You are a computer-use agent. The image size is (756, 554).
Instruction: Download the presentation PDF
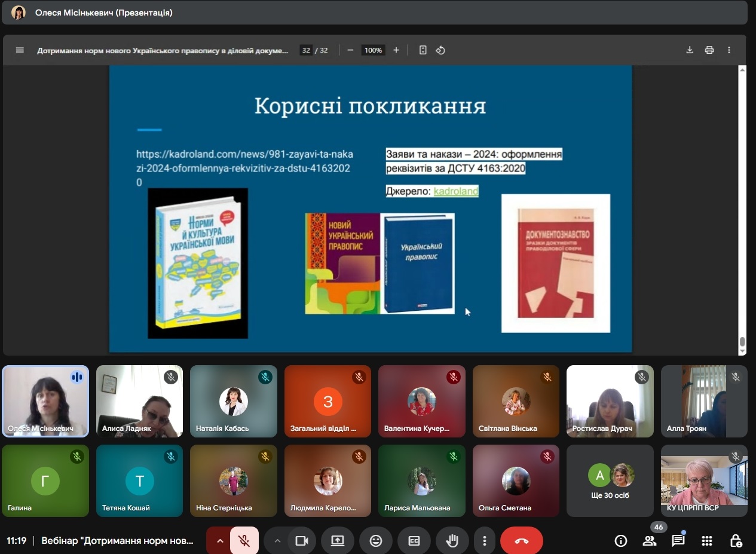(689, 50)
